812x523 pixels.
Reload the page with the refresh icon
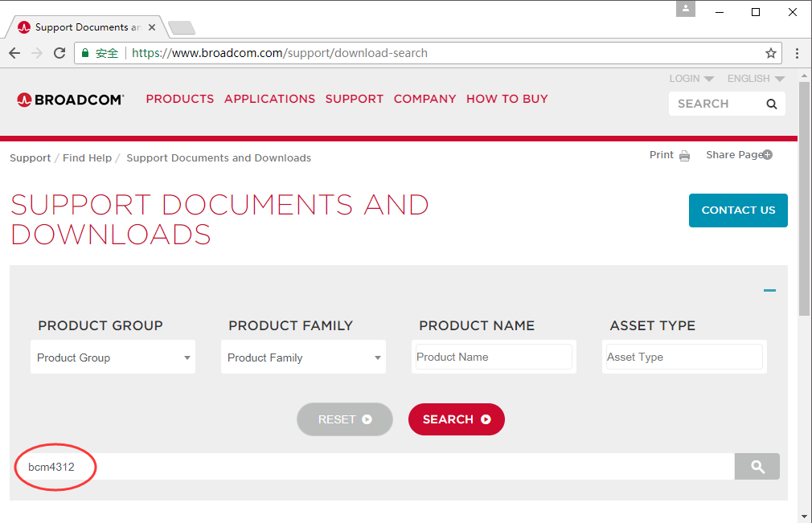(x=59, y=53)
